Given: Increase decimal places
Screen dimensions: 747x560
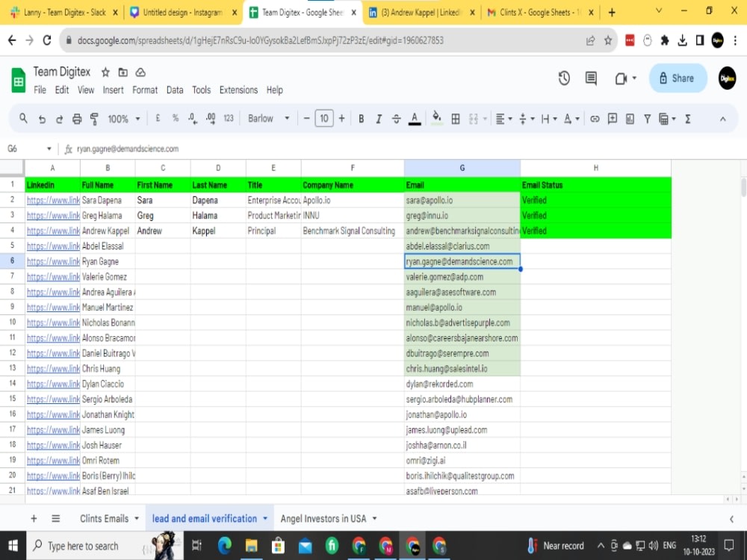Looking at the screenshot, I should tap(211, 119).
